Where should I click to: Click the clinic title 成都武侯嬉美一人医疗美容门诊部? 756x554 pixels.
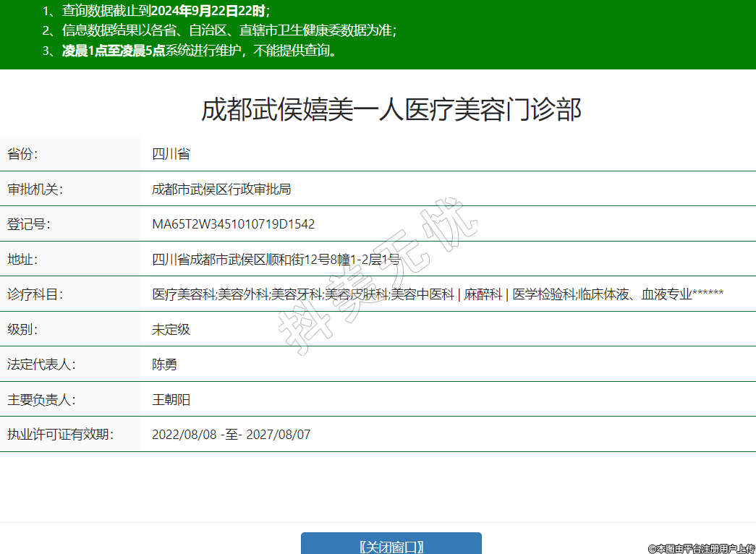[391, 111]
